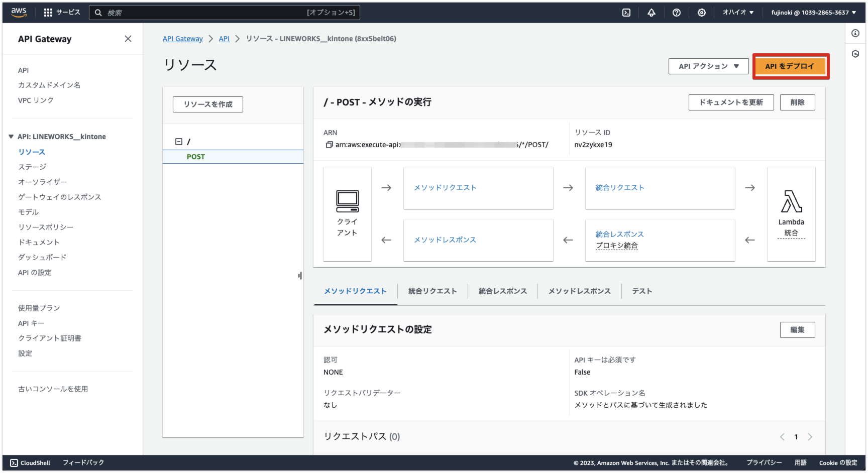The width and height of the screenshot is (868, 473).
Task: Click the AWS logo home icon
Action: pos(19,13)
